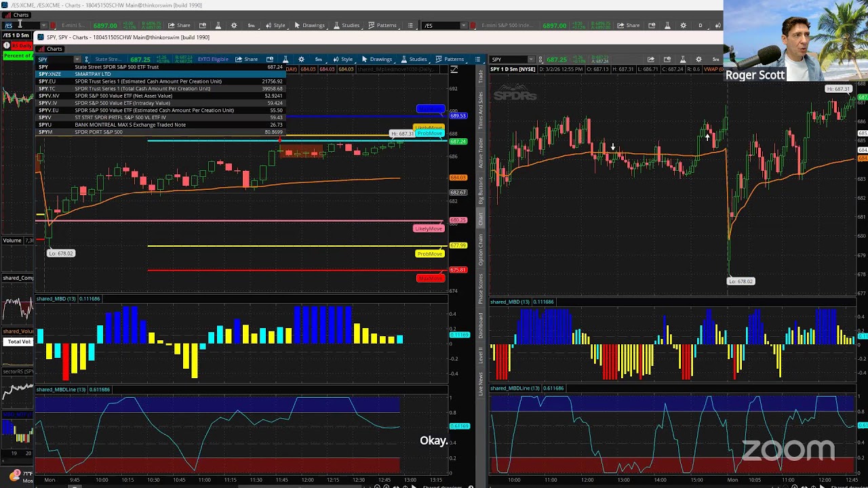Select the SPYV.NV Net Asset Value row
The width and height of the screenshot is (868, 488).
(160, 96)
